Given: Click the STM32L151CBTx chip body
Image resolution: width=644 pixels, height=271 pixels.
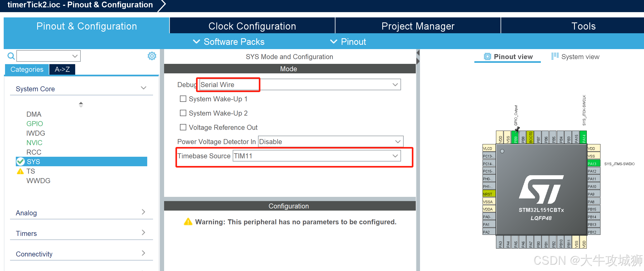Looking at the screenshot, I should point(541,189).
